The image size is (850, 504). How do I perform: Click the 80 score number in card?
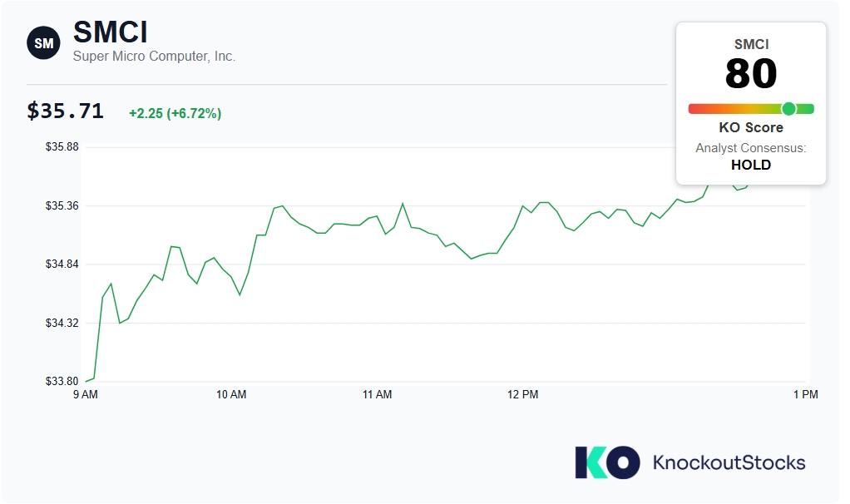[751, 74]
